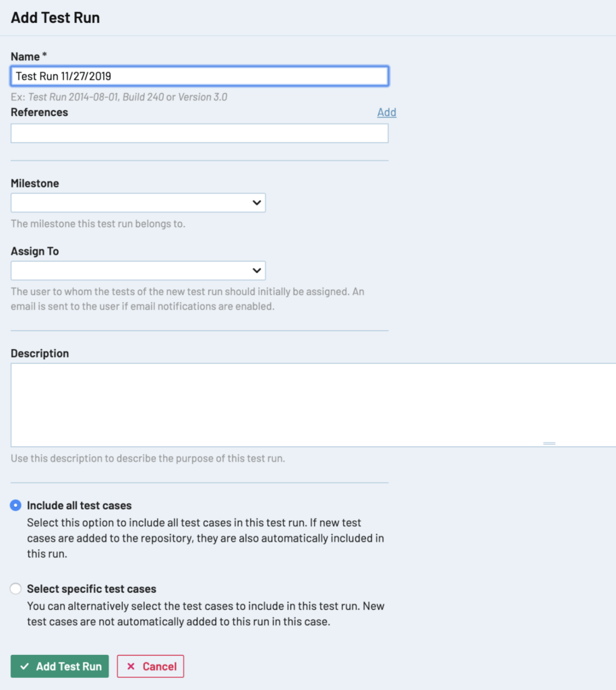Click the Description field label
Viewport: 616px width, 690px height.
40,353
